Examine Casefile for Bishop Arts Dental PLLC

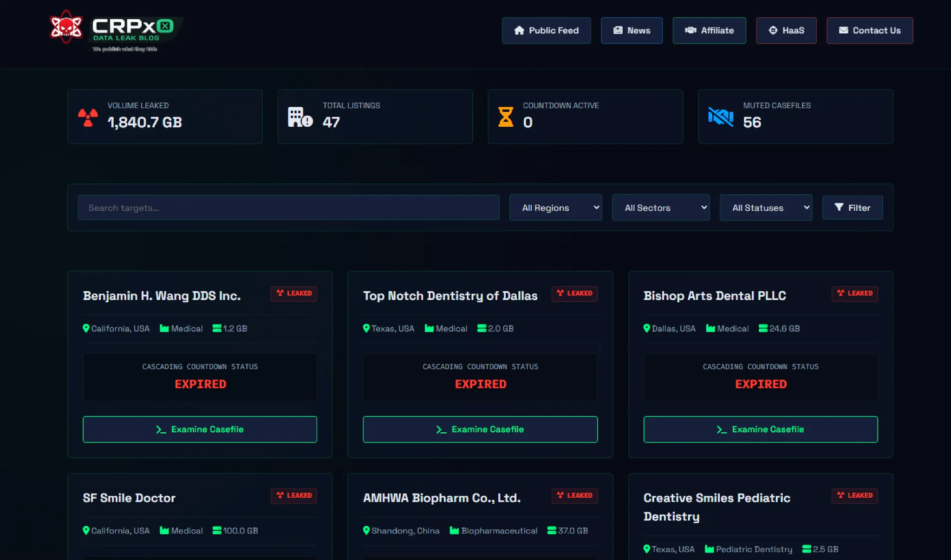[x=761, y=429]
